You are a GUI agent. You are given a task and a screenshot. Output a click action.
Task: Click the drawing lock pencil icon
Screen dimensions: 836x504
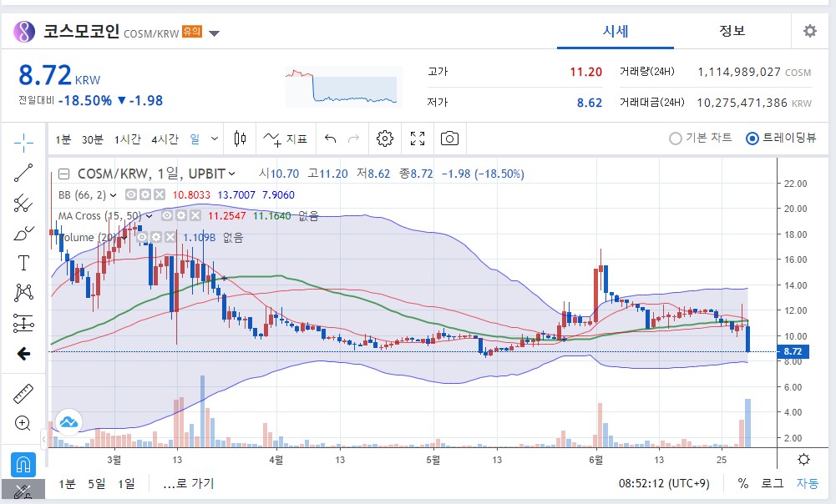tap(23, 491)
